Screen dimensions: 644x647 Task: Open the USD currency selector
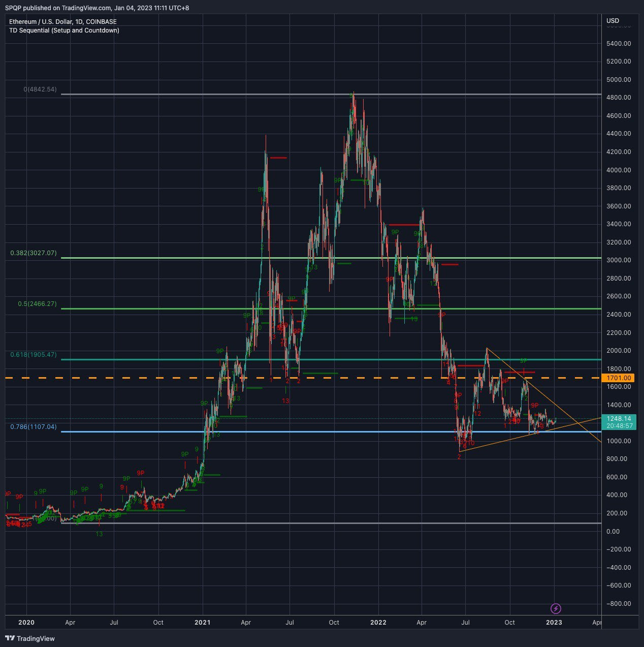coord(613,21)
